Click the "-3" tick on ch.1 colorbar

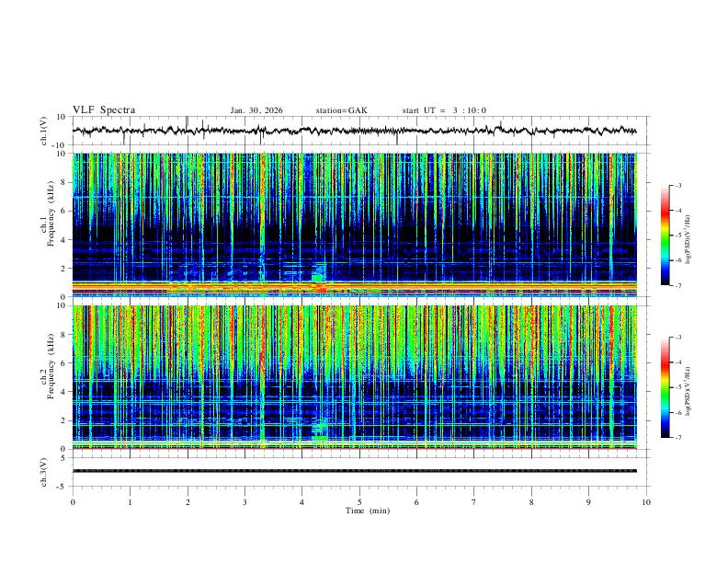coord(678,185)
